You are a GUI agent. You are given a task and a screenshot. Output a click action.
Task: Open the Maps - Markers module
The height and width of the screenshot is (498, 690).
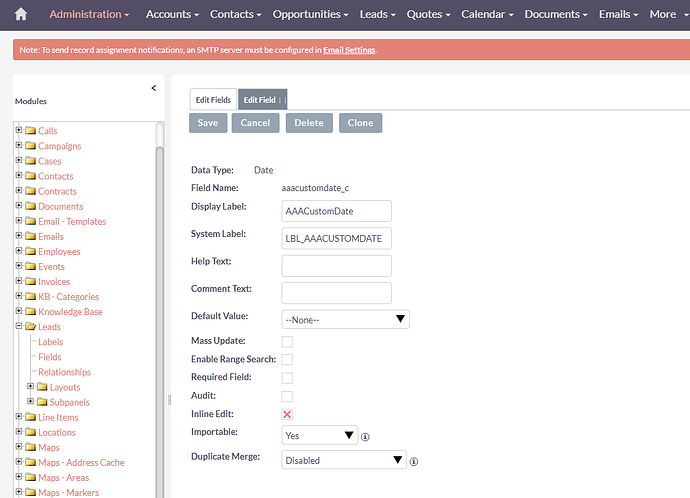(68, 493)
